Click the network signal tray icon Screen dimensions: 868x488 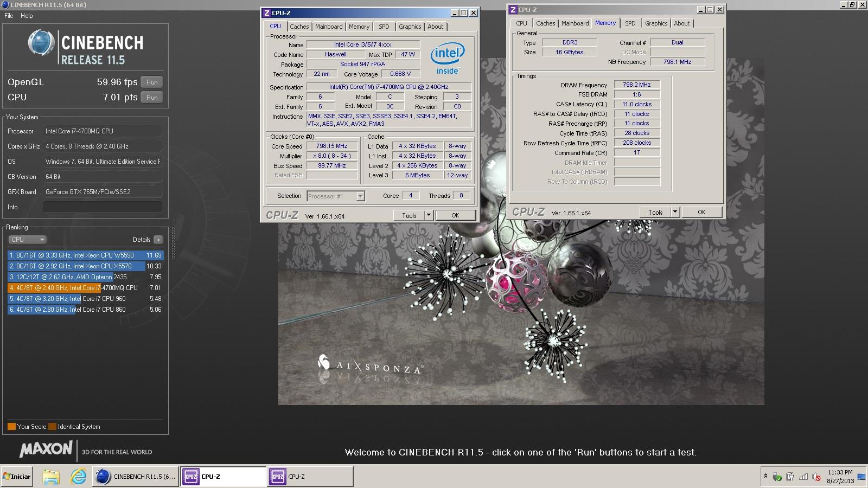click(803, 477)
